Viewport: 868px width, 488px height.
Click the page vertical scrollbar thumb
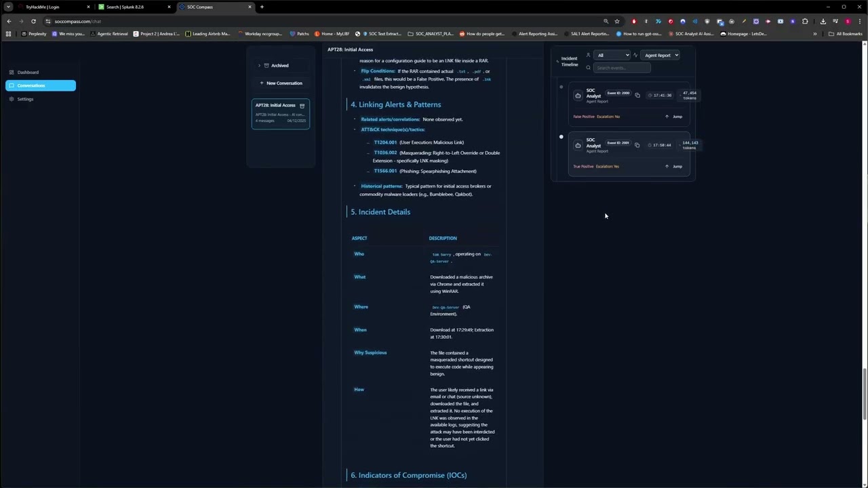click(x=865, y=386)
